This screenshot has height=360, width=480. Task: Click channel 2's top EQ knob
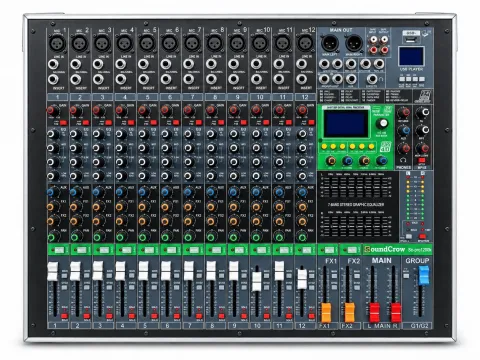click(74, 134)
